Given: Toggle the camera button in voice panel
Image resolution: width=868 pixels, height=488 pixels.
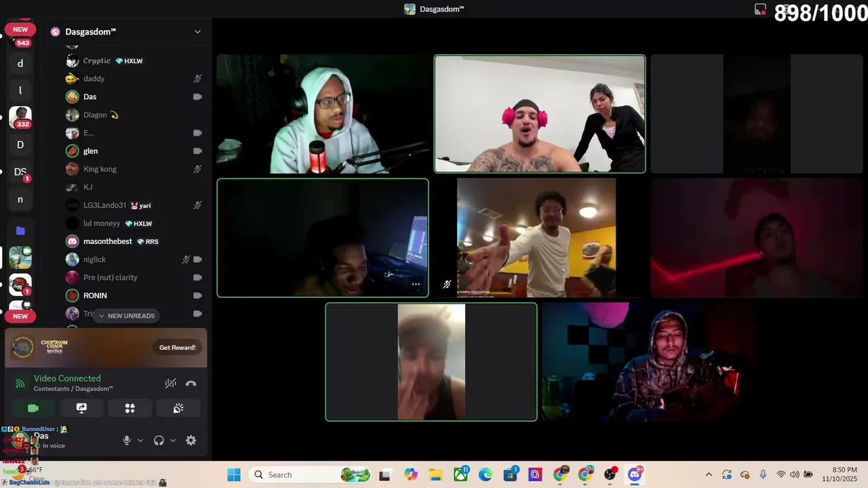Looking at the screenshot, I should click(x=33, y=408).
